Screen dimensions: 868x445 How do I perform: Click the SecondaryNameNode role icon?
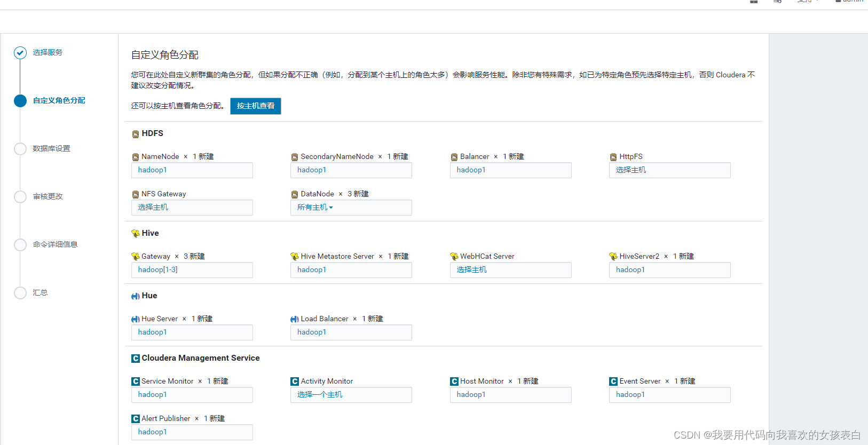295,157
